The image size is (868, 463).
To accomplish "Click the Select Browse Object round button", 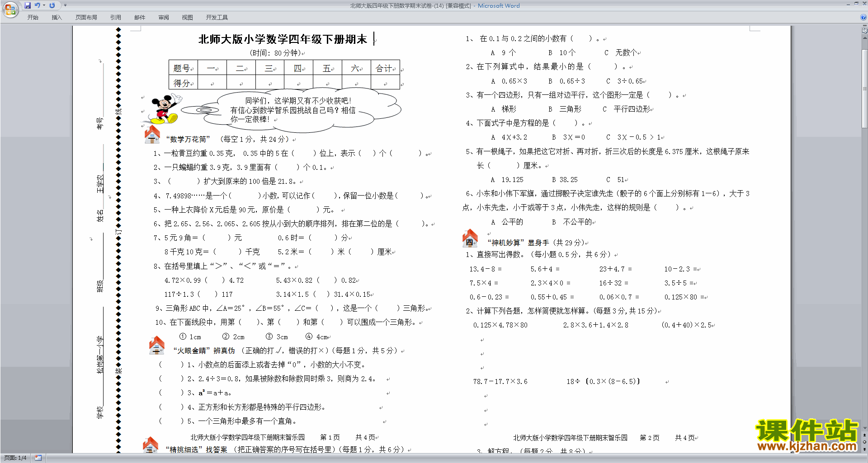I will tap(865, 442).
